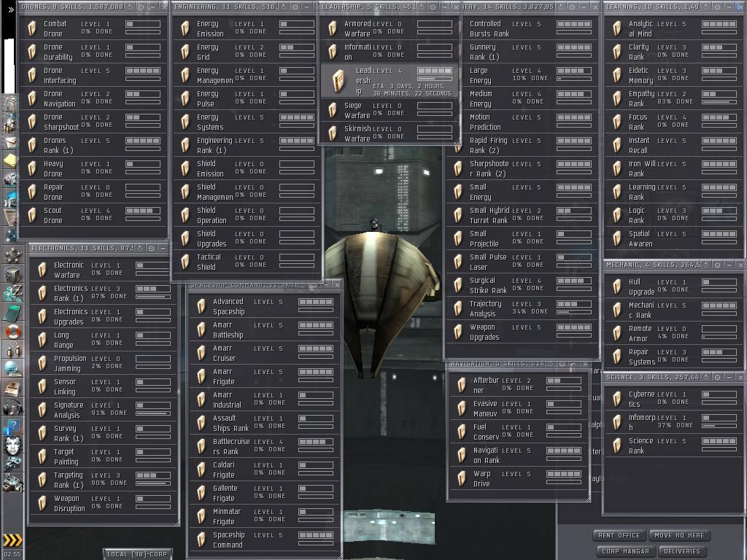Click the asterisk icon on Leadership window header
This screenshot has height=560, width=747.
pos(421,7)
